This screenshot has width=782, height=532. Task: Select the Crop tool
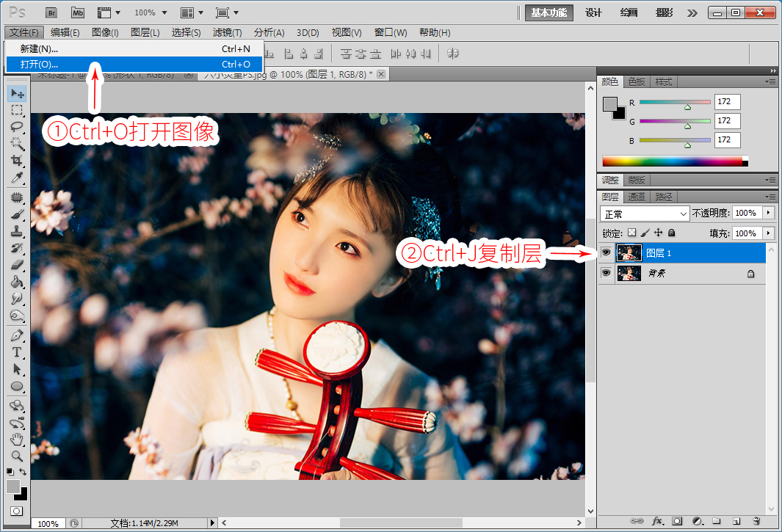coord(17,161)
